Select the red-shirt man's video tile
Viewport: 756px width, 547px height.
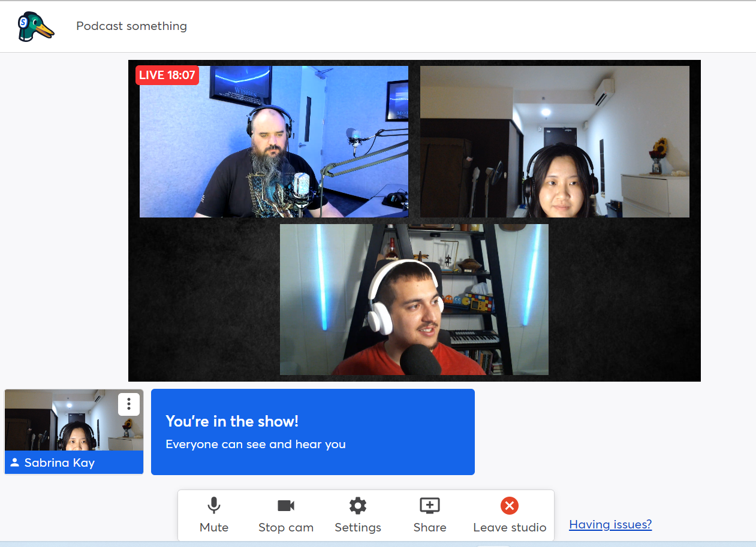pos(414,300)
